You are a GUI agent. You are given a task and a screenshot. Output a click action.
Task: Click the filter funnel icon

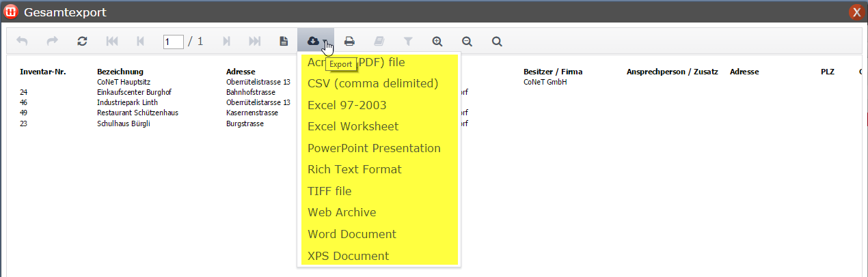click(x=408, y=42)
